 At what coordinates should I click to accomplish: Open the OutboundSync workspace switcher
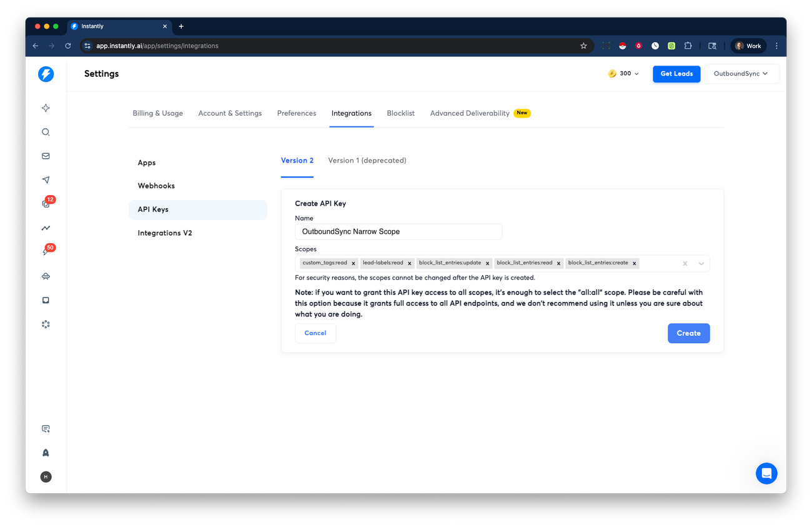(x=741, y=73)
